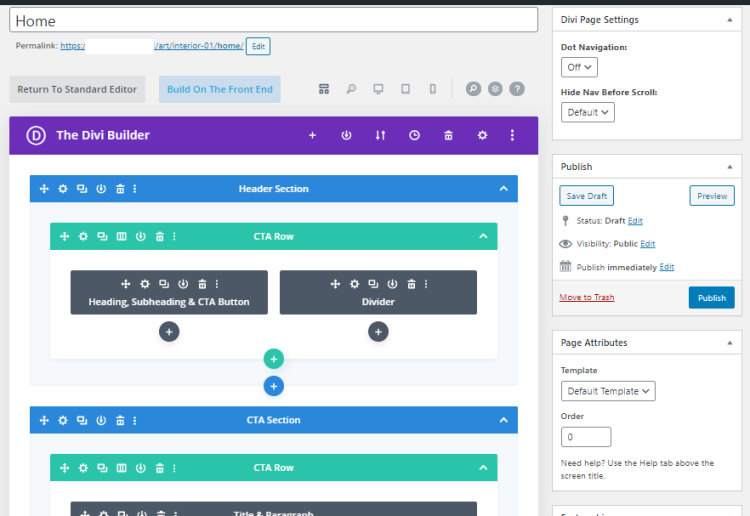Change column structure of first CTA Row

tap(121, 236)
